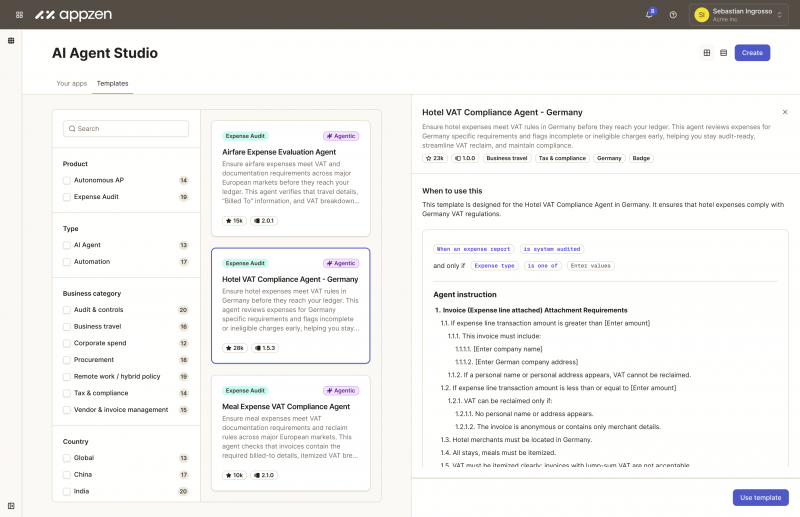Switch to the Your apps tab
The height and width of the screenshot is (517, 800).
(x=70, y=83)
